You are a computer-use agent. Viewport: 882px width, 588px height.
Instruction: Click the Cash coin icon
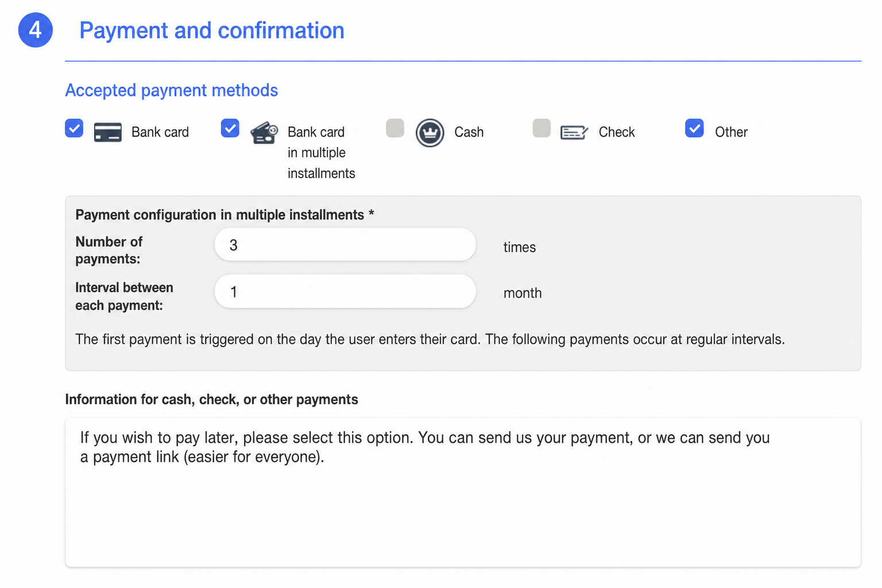(430, 133)
